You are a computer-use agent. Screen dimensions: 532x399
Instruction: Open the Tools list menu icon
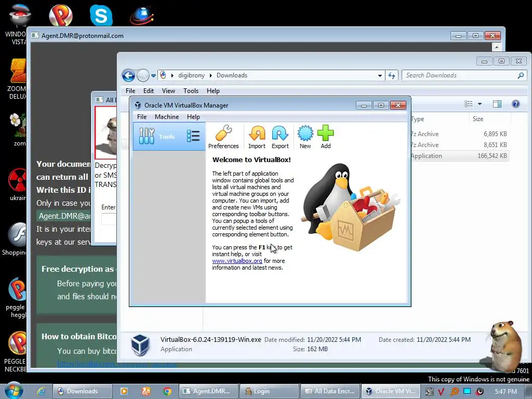click(x=193, y=136)
